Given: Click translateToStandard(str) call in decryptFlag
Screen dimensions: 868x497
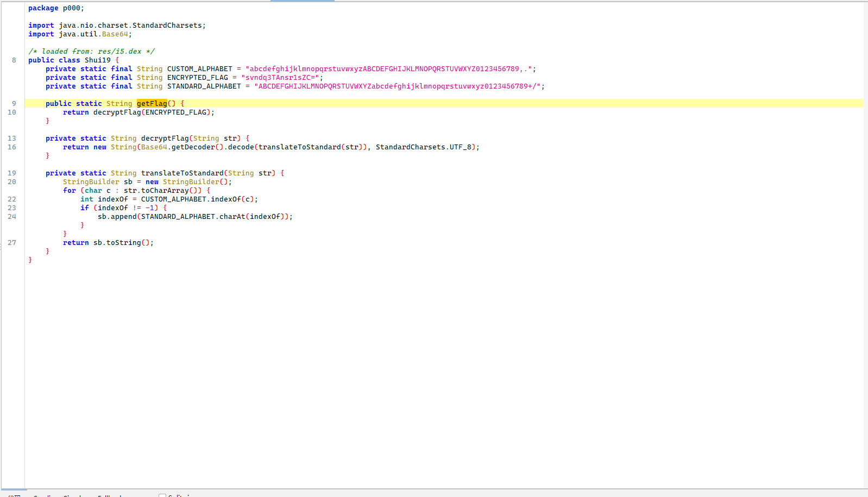Looking at the screenshot, I should pos(311,147).
